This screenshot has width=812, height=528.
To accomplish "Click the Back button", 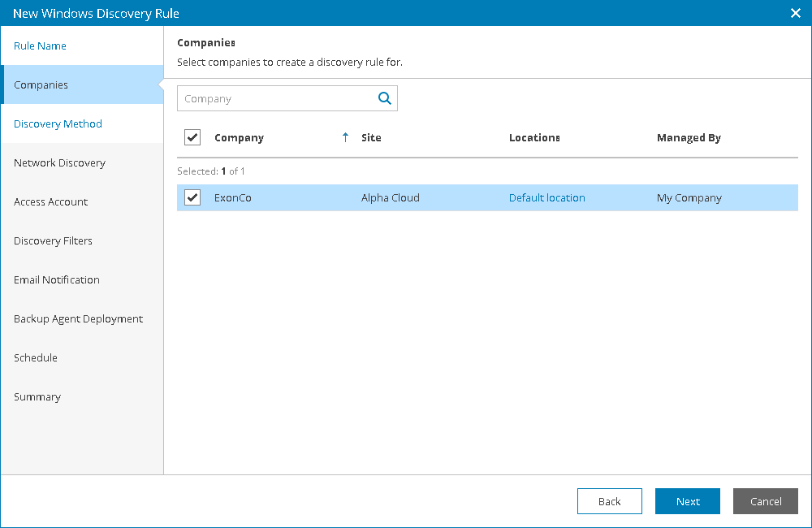I will pos(610,501).
